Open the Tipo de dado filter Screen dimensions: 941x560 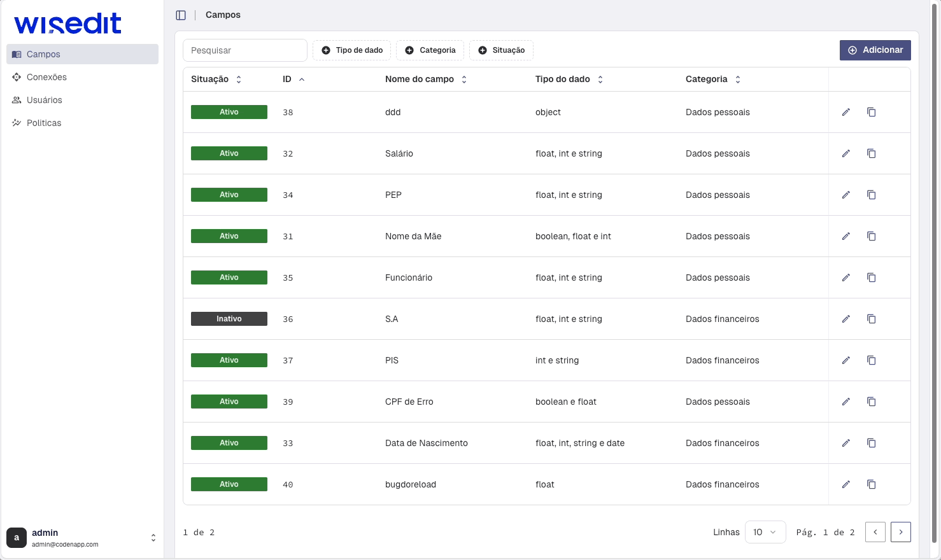coord(352,50)
